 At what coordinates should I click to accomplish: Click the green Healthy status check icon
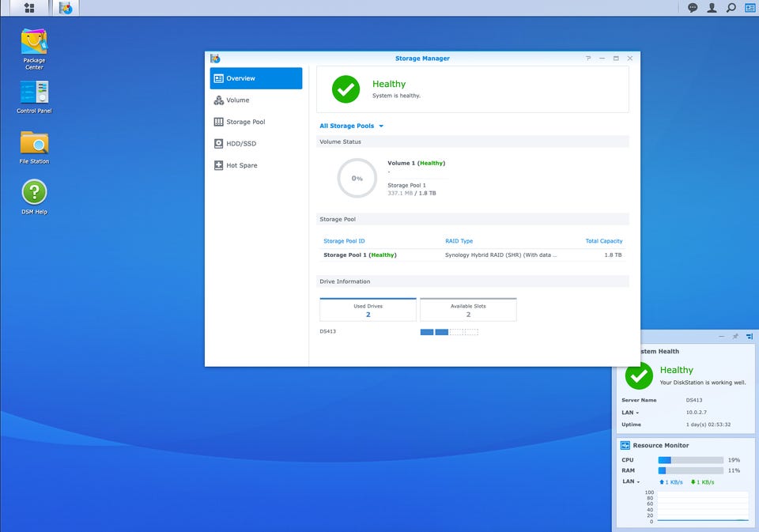[x=346, y=89]
